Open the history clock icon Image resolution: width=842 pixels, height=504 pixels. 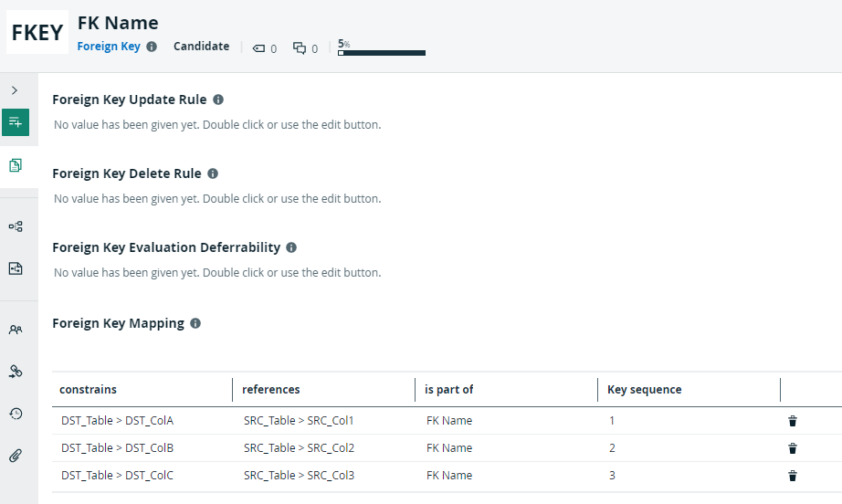(x=16, y=414)
